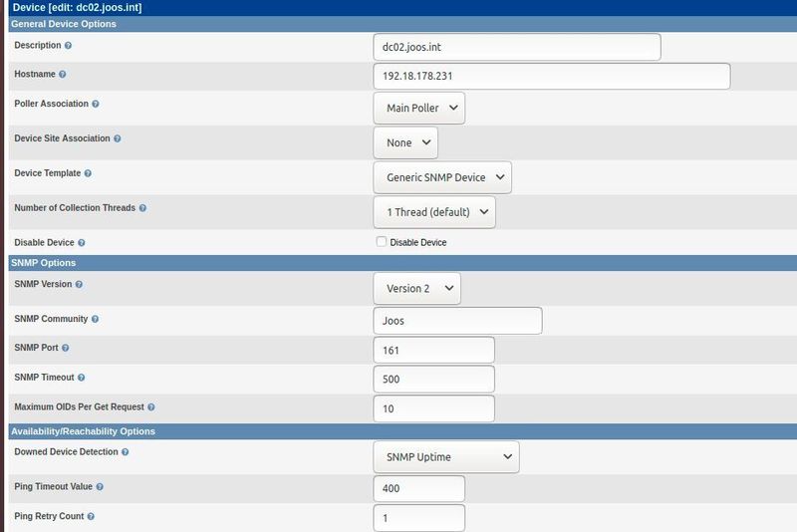This screenshot has width=797, height=532.
Task: Tick the Disable Device checkbox
Action: 382,242
